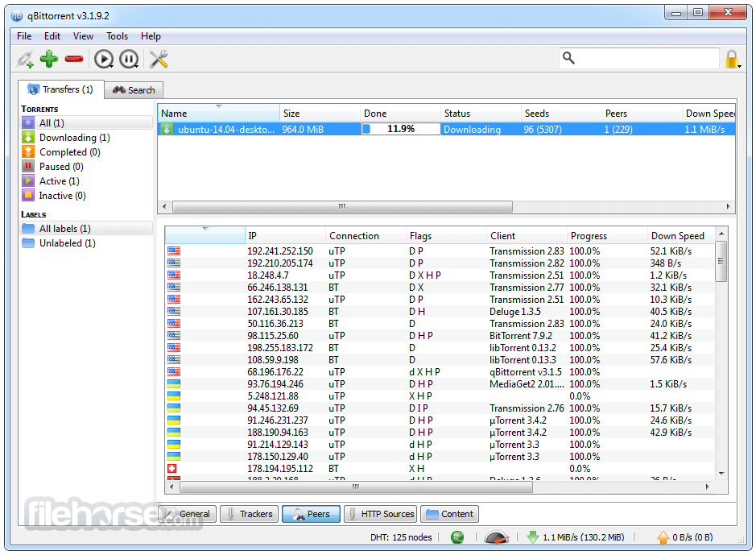The height and width of the screenshot is (555, 756).
Task: Sort peers by the Progress column header
Action: pos(608,236)
